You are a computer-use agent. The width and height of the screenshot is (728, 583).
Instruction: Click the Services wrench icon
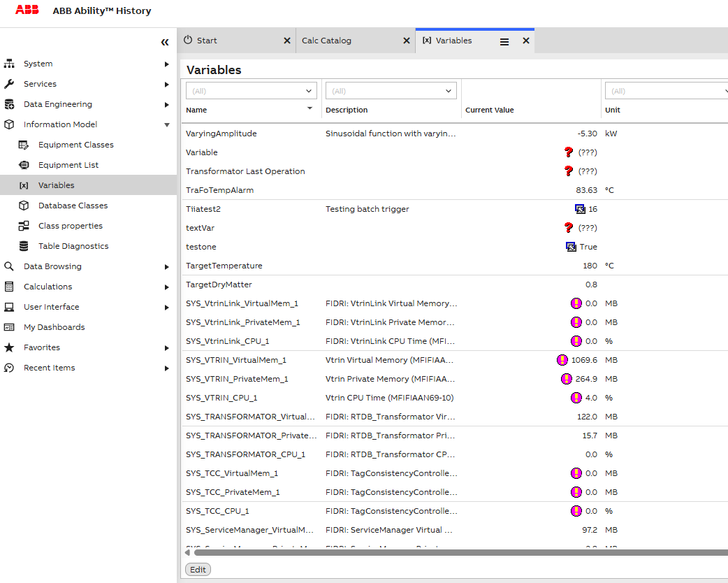[9, 84]
